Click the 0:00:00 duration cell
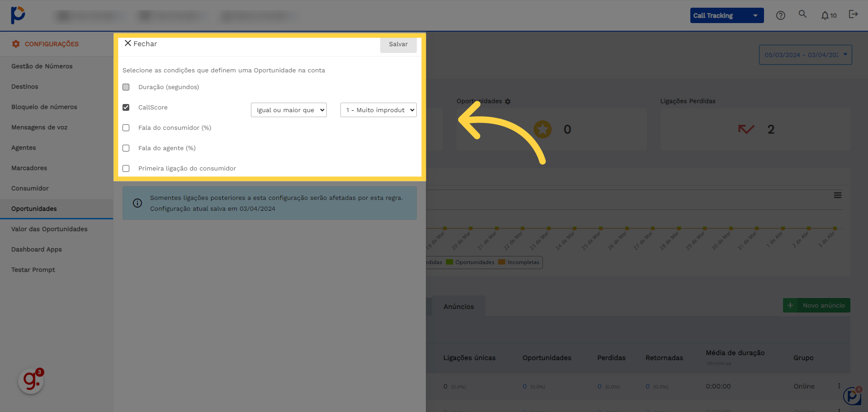Image resolution: width=868 pixels, height=412 pixels. coord(718,386)
